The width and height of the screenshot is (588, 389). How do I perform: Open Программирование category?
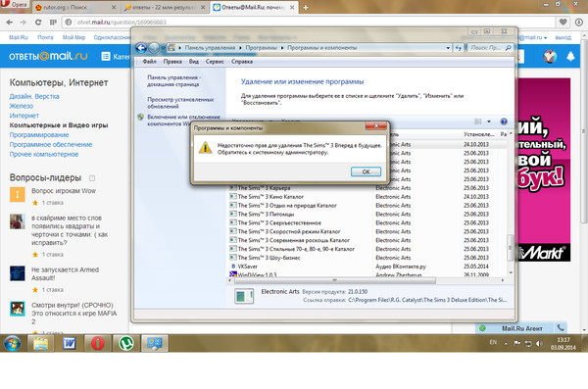pos(39,134)
